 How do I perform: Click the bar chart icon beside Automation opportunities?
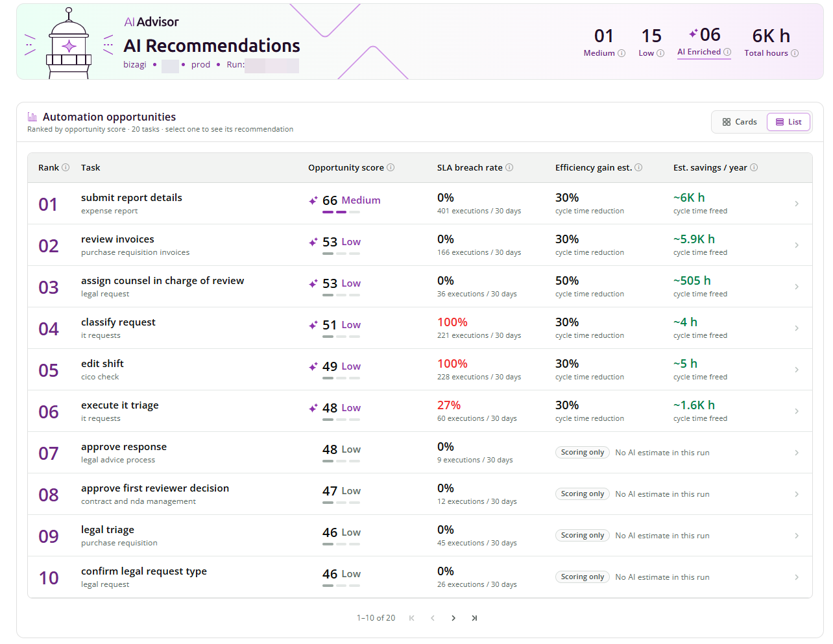point(32,117)
